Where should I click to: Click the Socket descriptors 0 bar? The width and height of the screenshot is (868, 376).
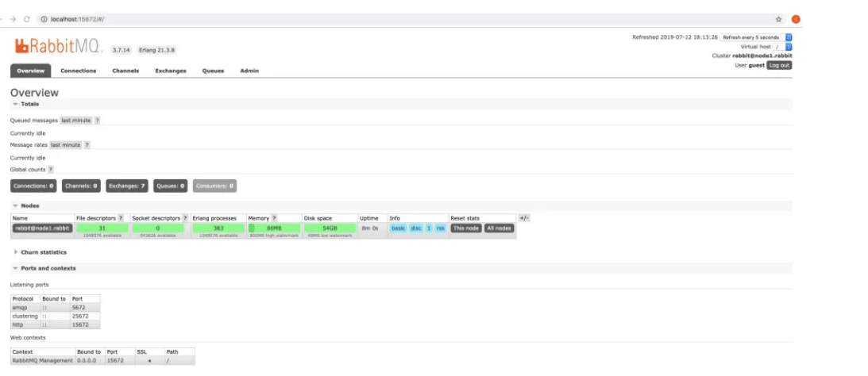coord(158,228)
